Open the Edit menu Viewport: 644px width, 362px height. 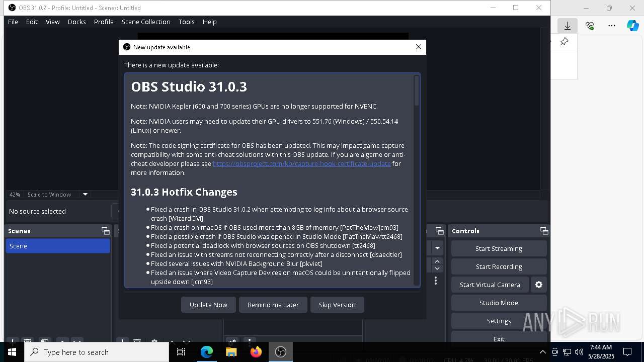tap(32, 22)
